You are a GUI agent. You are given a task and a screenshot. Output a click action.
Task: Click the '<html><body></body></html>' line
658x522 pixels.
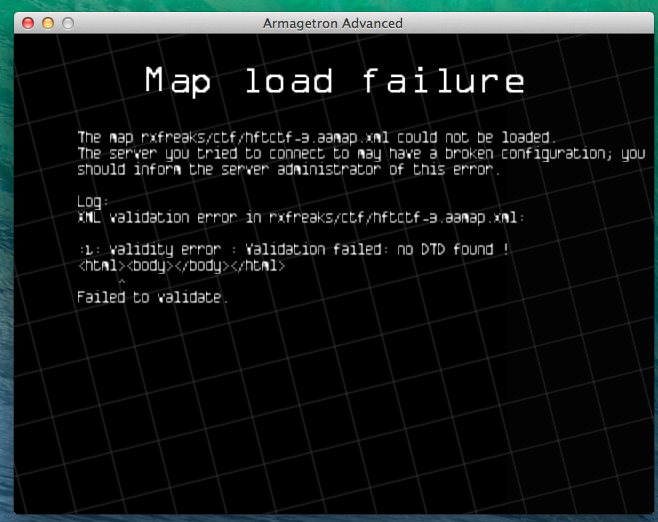[182, 266]
